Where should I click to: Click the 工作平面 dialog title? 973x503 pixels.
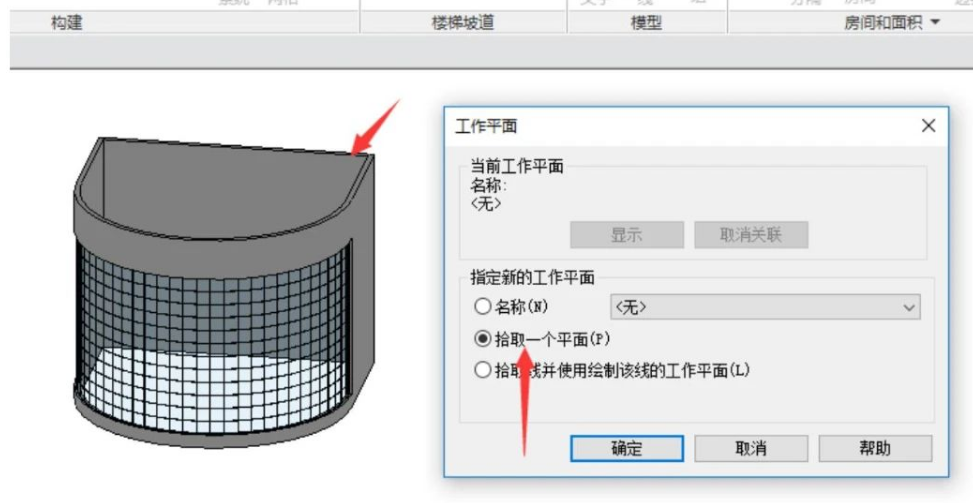(x=486, y=127)
